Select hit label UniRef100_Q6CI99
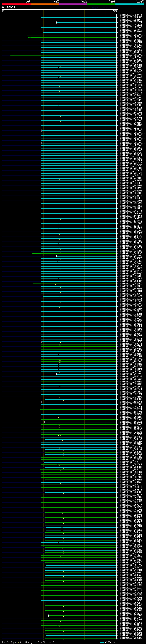 [131, 321]
